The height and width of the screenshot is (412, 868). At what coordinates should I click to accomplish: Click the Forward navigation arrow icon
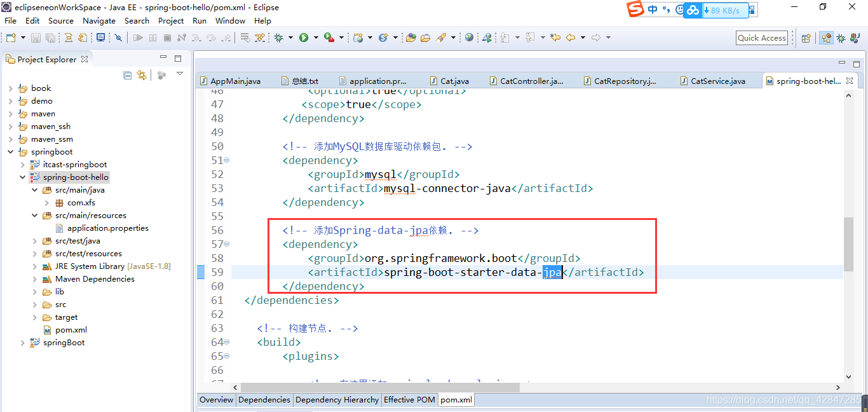pyautogui.click(x=596, y=38)
